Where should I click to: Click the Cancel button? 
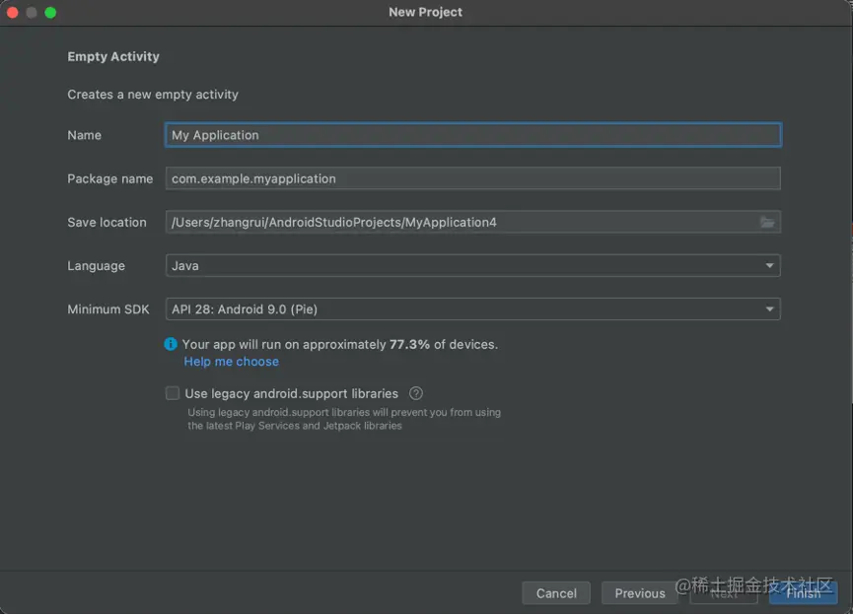[x=556, y=593]
